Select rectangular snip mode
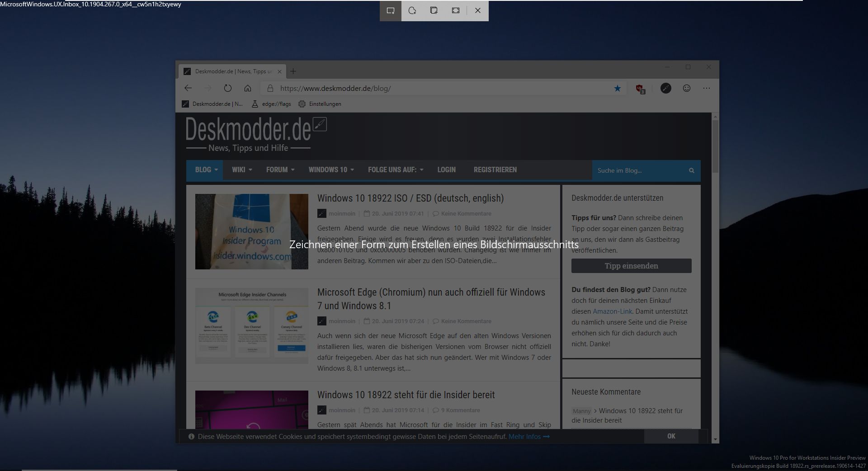Screen dimensions: 868x471 [x=391, y=10]
